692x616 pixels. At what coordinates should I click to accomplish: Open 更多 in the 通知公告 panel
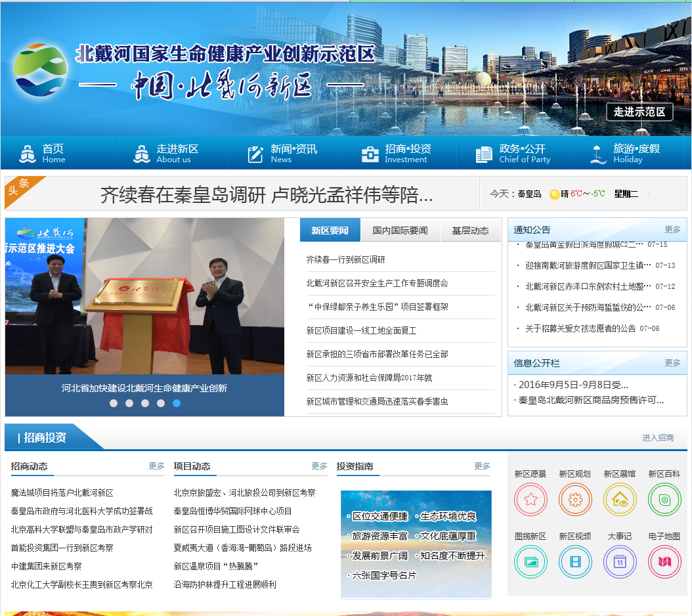pos(672,230)
